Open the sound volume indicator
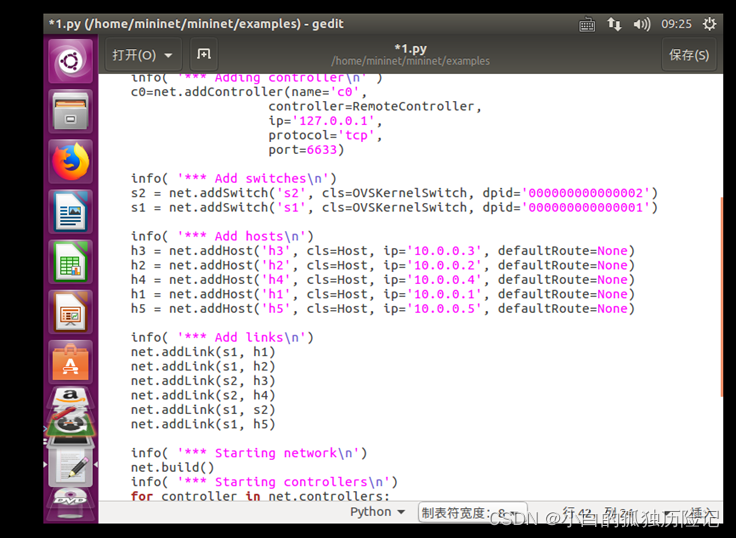This screenshot has height=538, width=736. pyautogui.click(x=642, y=24)
